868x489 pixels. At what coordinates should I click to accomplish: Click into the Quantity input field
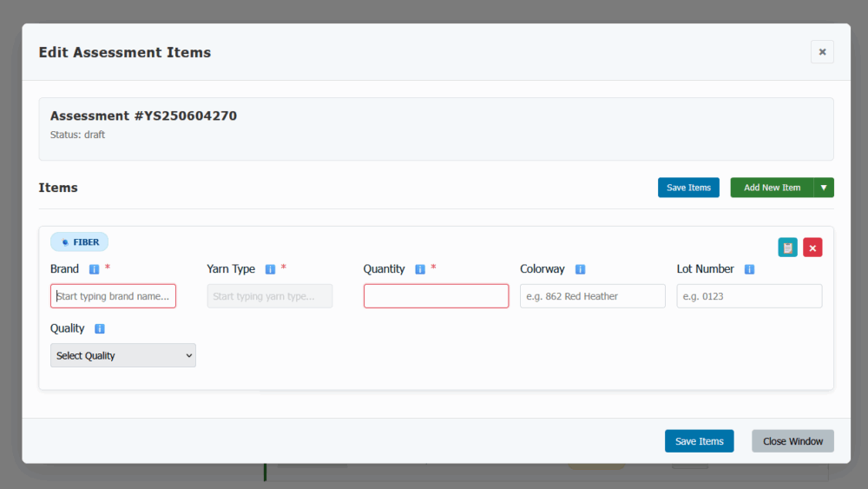(436, 296)
